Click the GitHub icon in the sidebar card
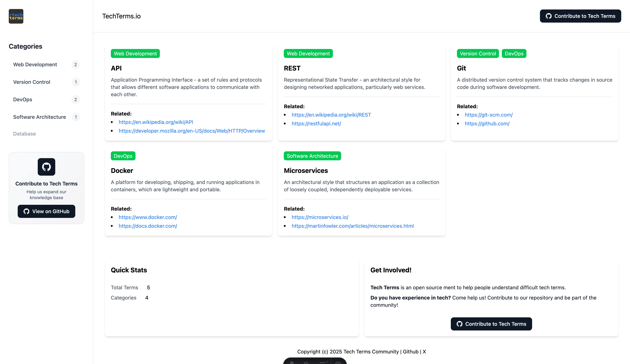Screen dimensions: 630x364 click(46, 167)
